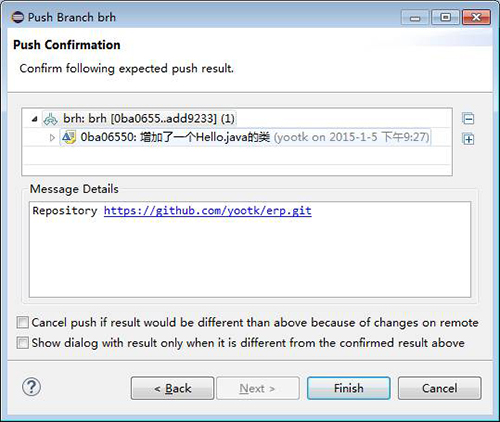This screenshot has width=500, height=422.
Task: Collapse the brh: brh tree node
Action: [x=34, y=119]
